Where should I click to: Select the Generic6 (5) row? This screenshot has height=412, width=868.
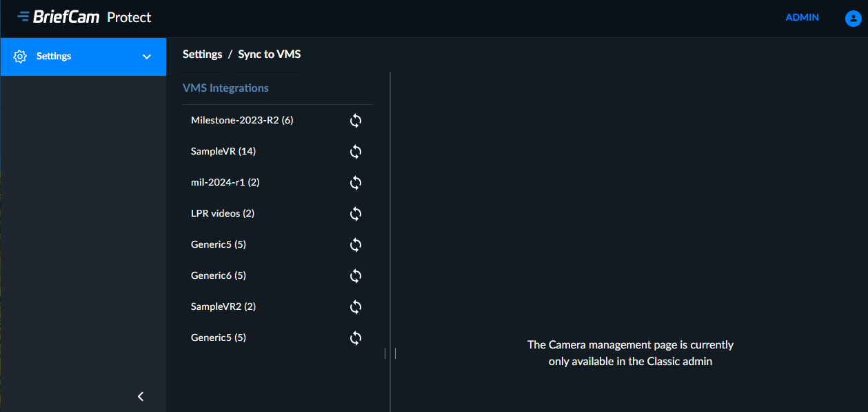pos(278,276)
